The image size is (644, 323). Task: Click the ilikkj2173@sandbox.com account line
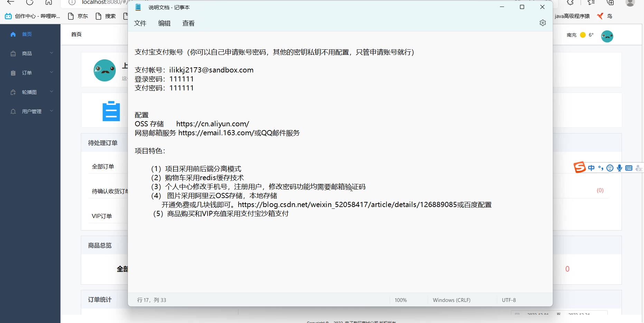click(x=194, y=70)
